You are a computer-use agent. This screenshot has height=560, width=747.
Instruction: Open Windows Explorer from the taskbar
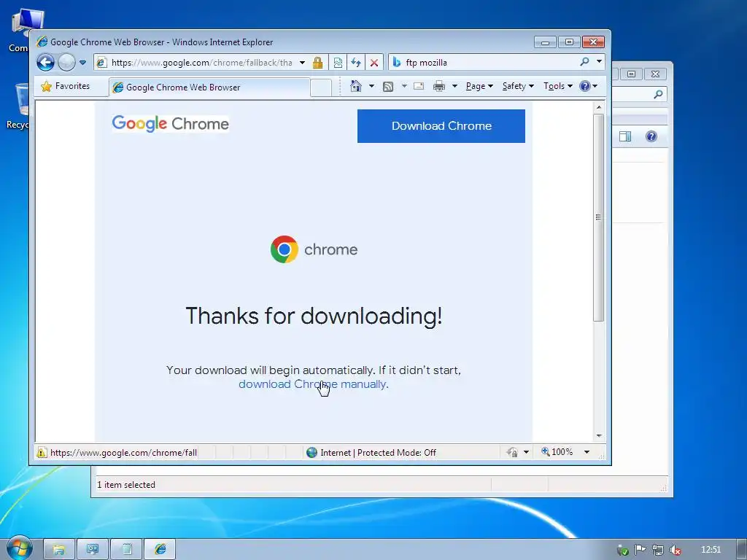[59, 550]
